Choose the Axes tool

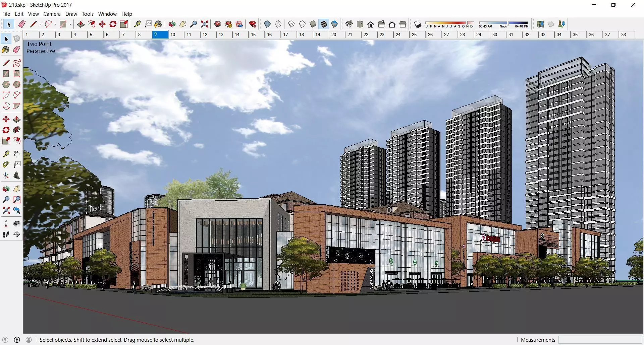(x=6, y=176)
